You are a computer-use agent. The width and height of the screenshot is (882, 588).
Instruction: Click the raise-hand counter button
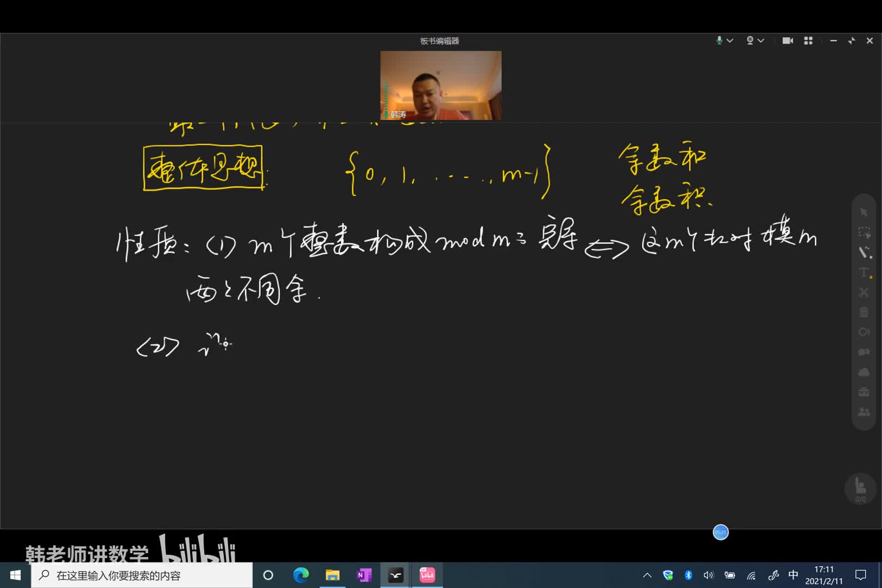[x=860, y=488]
